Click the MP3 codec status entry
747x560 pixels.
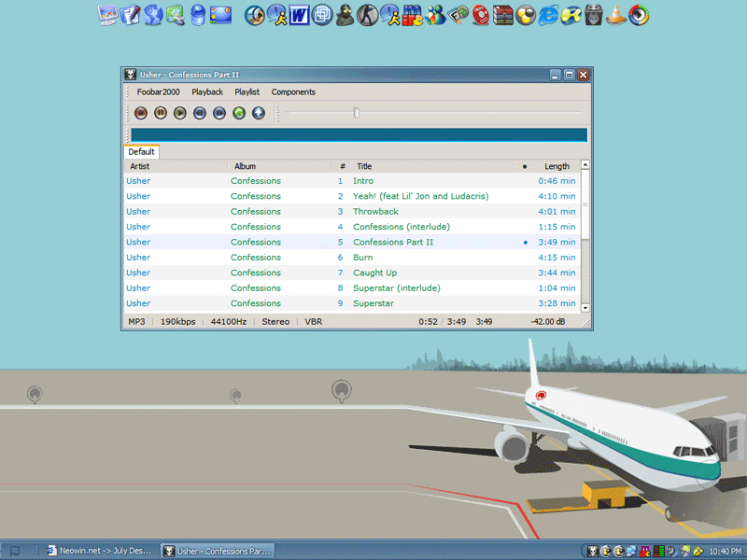[136, 322]
